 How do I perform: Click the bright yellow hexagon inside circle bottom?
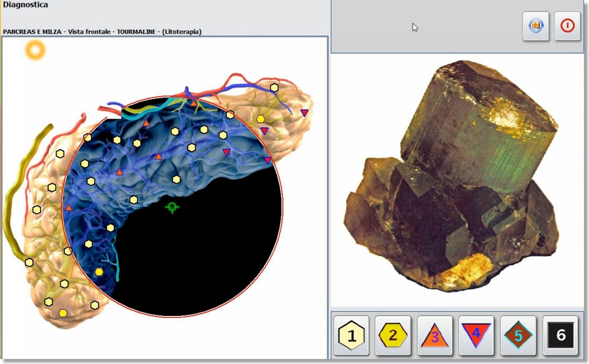(99, 272)
